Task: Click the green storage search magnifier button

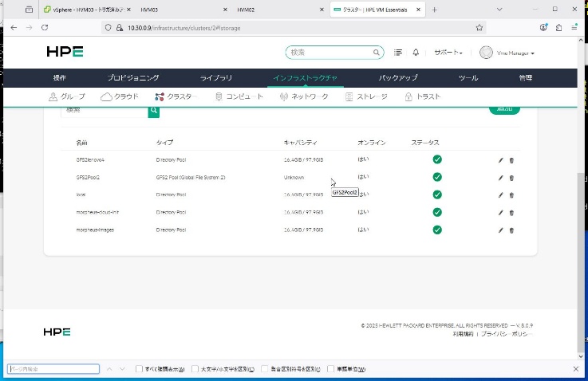Action: click(x=153, y=111)
